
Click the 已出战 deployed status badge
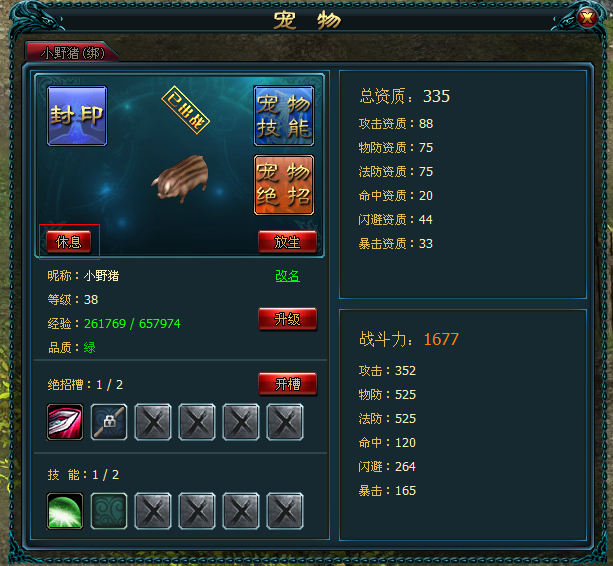click(x=186, y=110)
